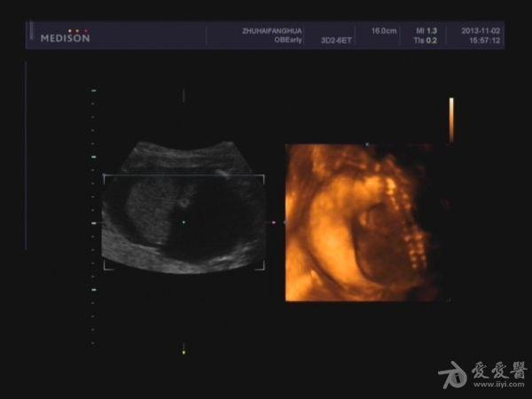Click the yellow arrow marker below the 2D image
Viewport: 532px width, 399px height.
(184, 352)
